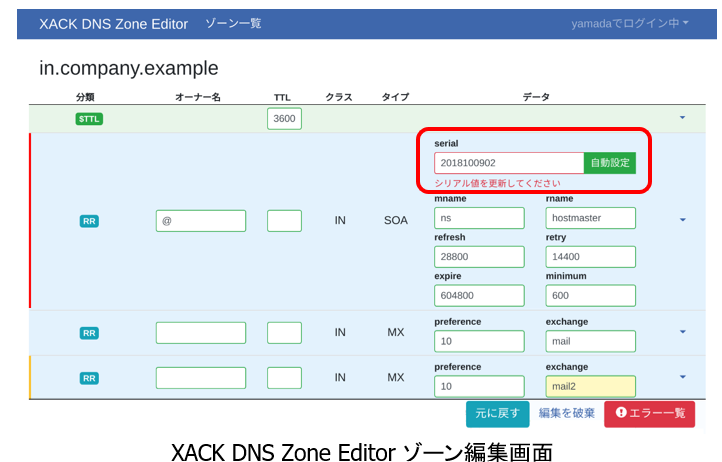Click the 元に戻す button
Screen dimensions: 722x462
click(x=497, y=414)
